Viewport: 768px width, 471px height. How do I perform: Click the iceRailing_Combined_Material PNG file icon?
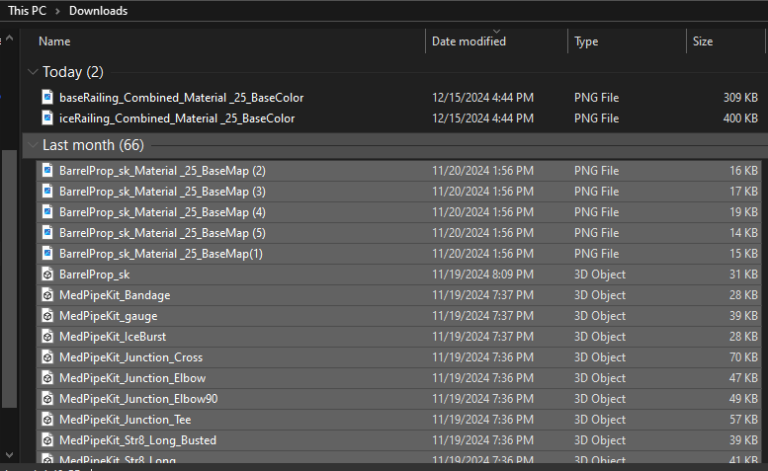(x=47, y=119)
